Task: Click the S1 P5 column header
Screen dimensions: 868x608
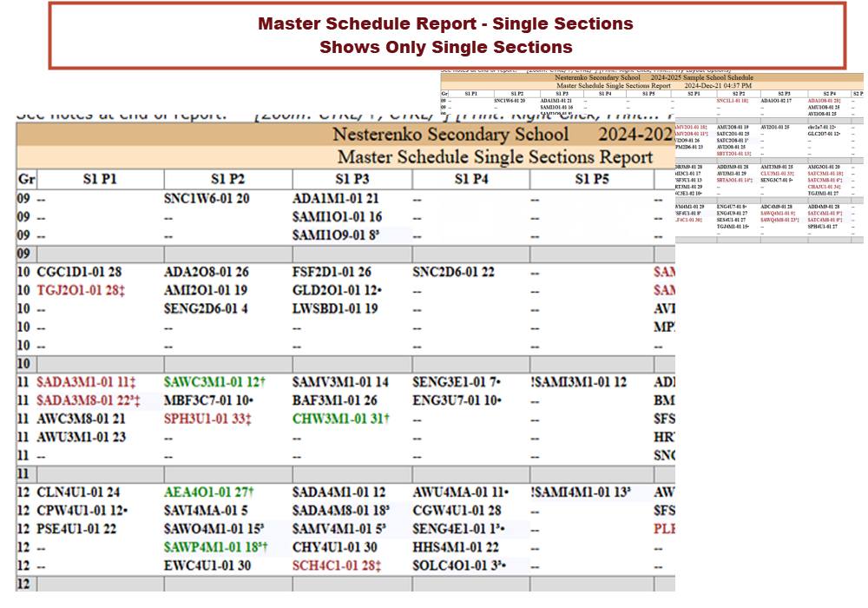Action: [x=589, y=179]
